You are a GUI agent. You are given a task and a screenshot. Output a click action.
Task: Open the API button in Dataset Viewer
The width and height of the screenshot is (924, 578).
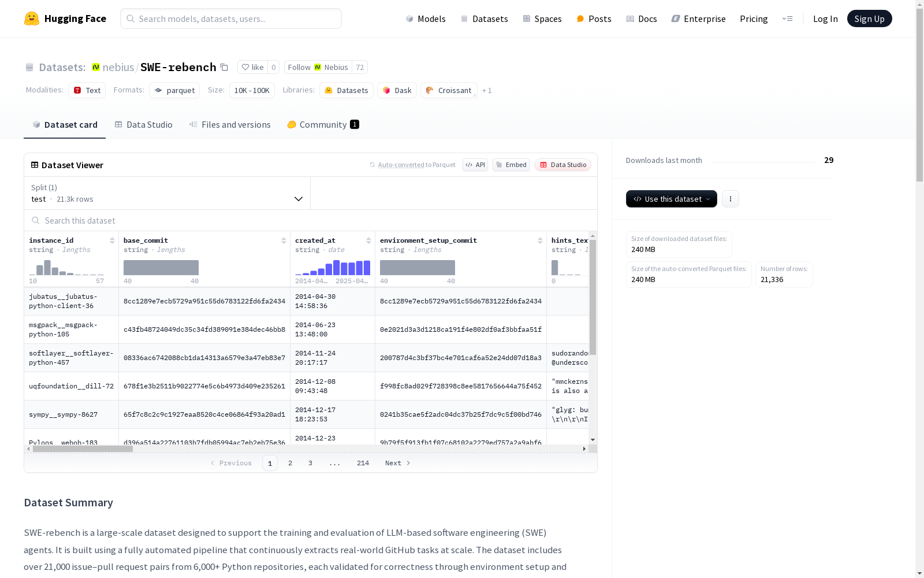(x=475, y=165)
